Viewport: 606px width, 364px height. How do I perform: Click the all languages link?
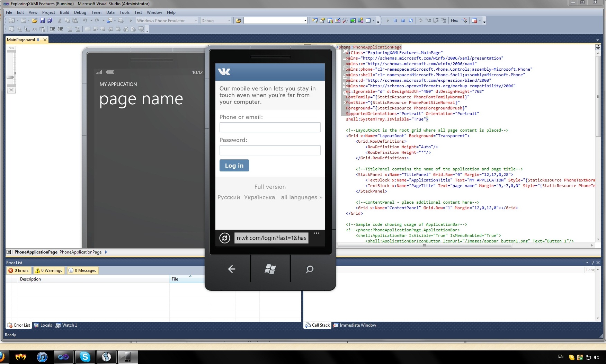(302, 197)
